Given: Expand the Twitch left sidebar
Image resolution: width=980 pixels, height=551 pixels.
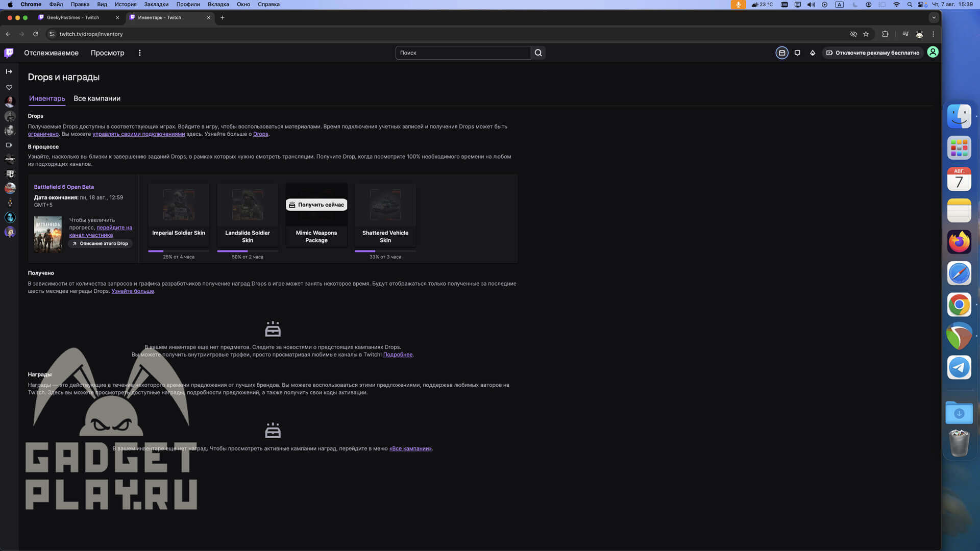Looking at the screenshot, I should click(x=9, y=71).
